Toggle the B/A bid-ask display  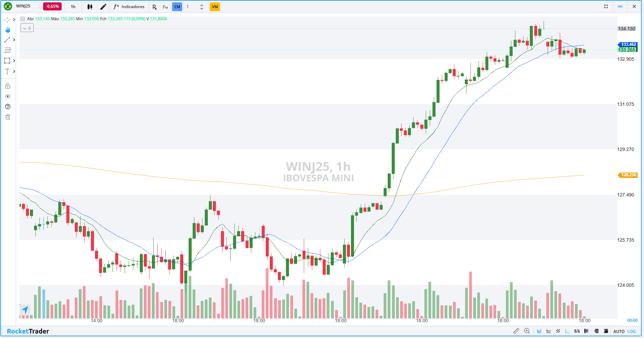point(577,331)
